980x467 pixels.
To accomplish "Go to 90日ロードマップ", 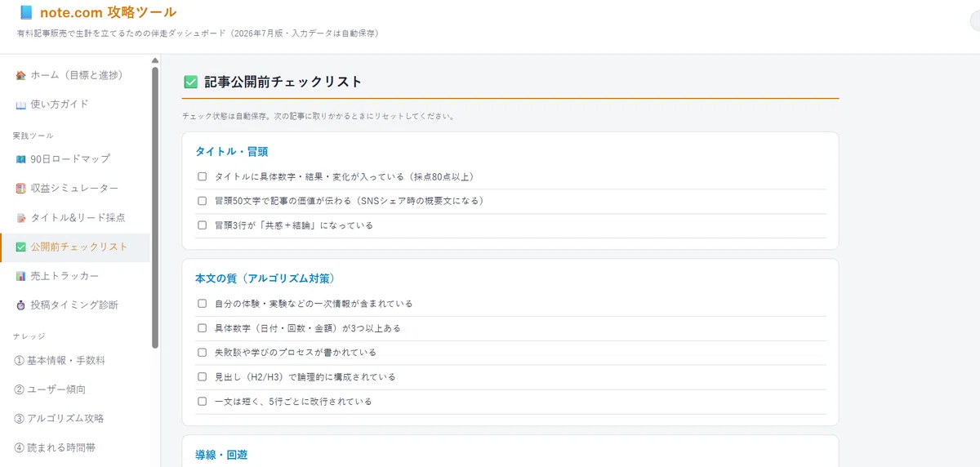I will (x=75, y=159).
